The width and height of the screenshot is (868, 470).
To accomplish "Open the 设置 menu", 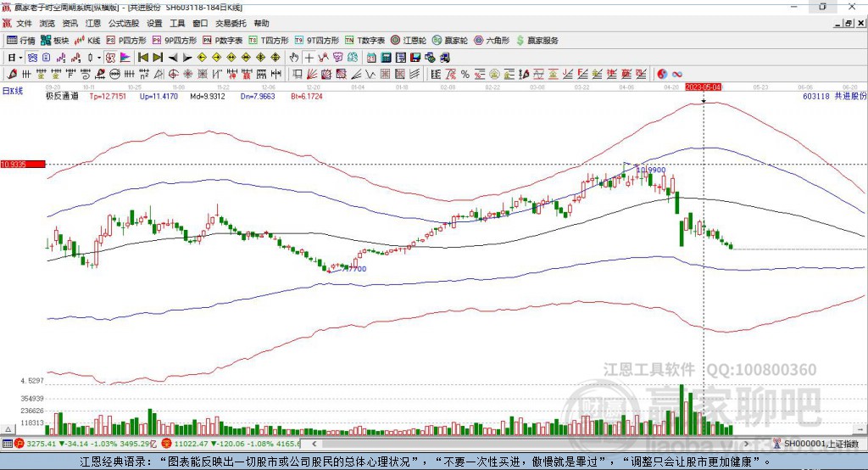I will click(154, 23).
